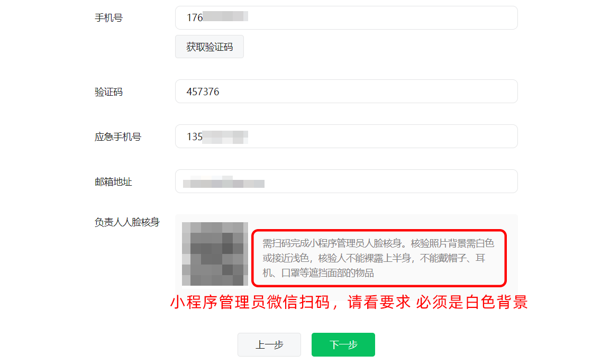
Task: Go to next step with 下一步
Action: coord(343,344)
